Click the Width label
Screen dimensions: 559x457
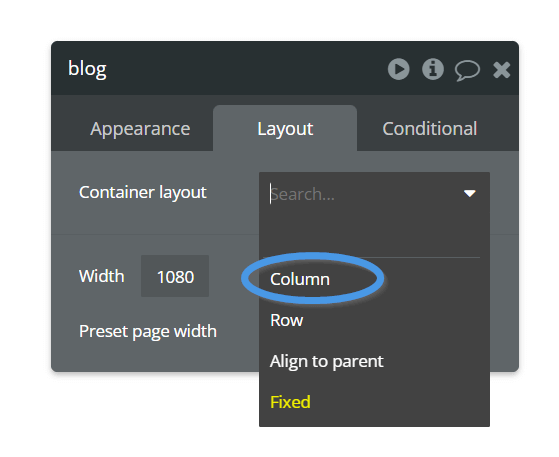click(x=102, y=276)
